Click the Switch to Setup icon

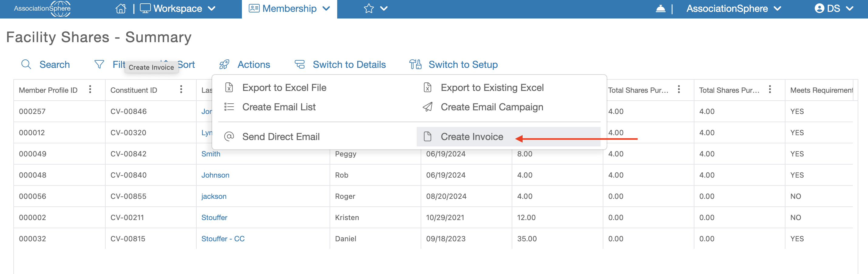[x=415, y=64]
